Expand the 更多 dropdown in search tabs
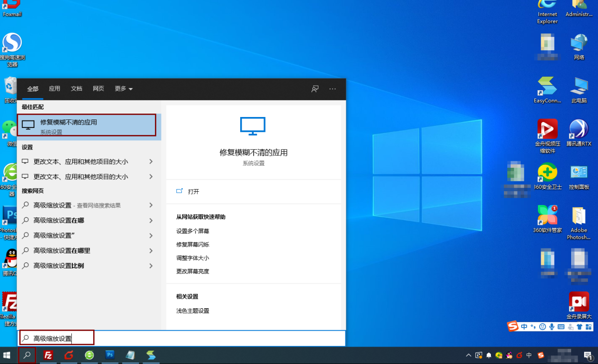Image resolution: width=598 pixels, height=364 pixels. coord(124,89)
